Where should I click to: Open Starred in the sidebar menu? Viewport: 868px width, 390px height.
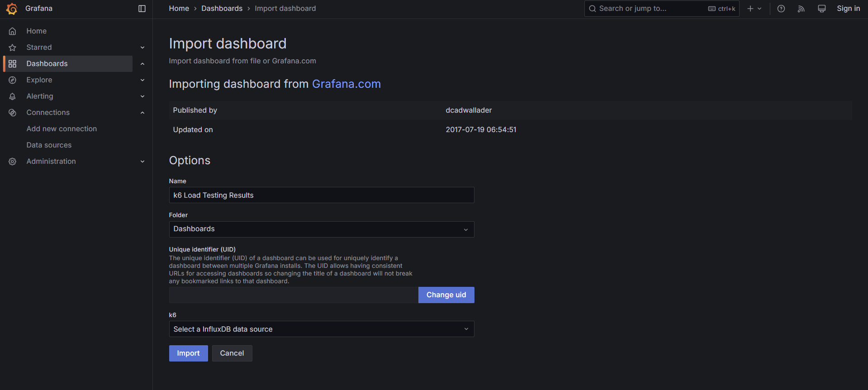[39, 48]
